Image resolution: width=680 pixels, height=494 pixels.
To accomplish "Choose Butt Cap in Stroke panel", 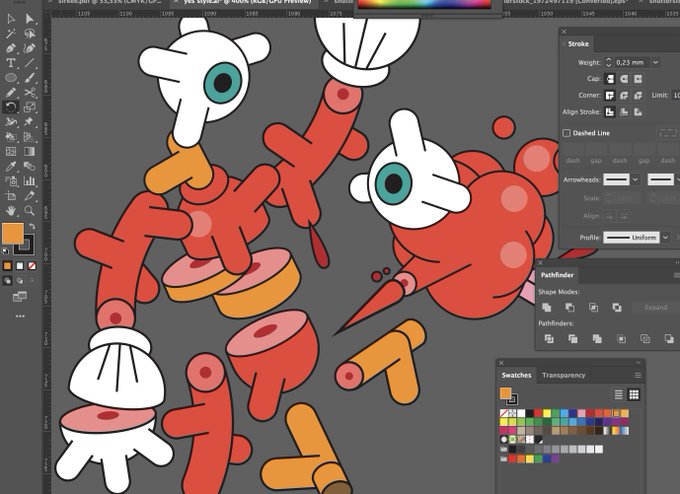I will pyautogui.click(x=610, y=79).
